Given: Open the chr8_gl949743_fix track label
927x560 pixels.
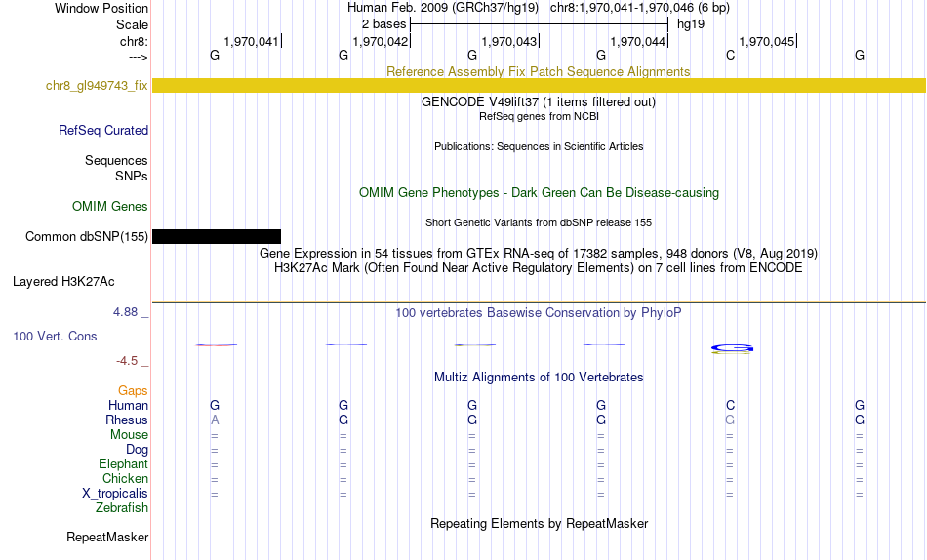Looking at the screenshot, I should pyautogui.click(x=97, y=85).
